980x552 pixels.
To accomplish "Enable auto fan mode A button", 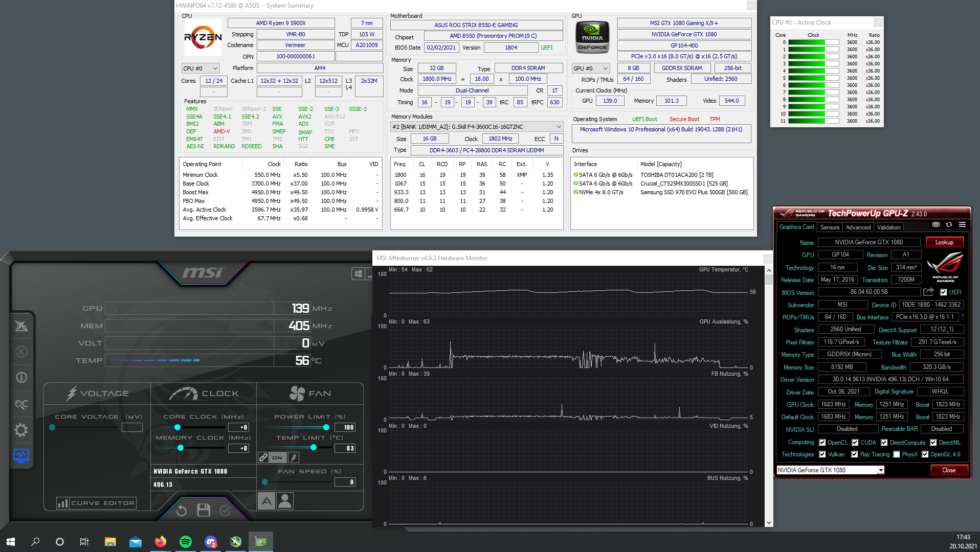I will tap(266, 501).
